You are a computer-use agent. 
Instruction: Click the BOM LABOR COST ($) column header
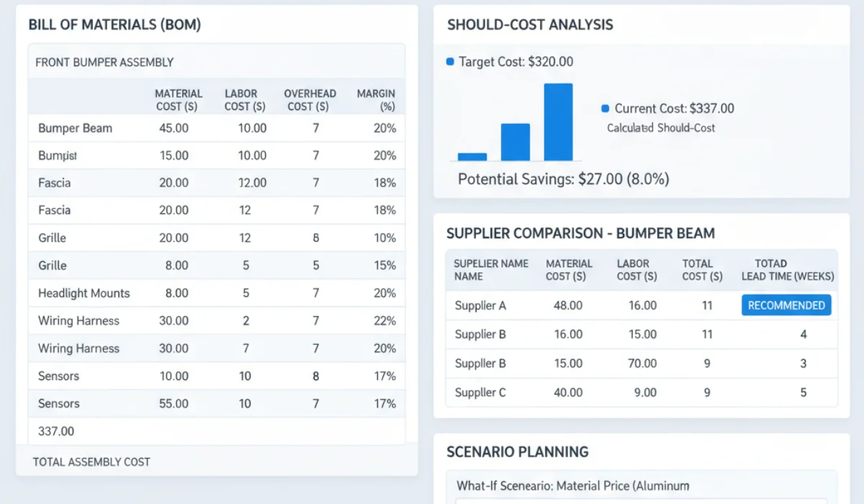point(245,100)
